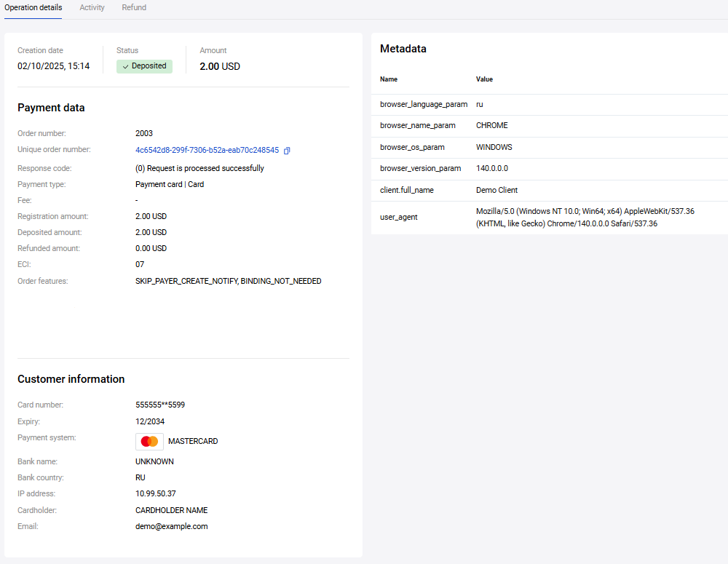Click the order number 2003
The height and width of the screenshot is (564, 728).
point(144,133)
